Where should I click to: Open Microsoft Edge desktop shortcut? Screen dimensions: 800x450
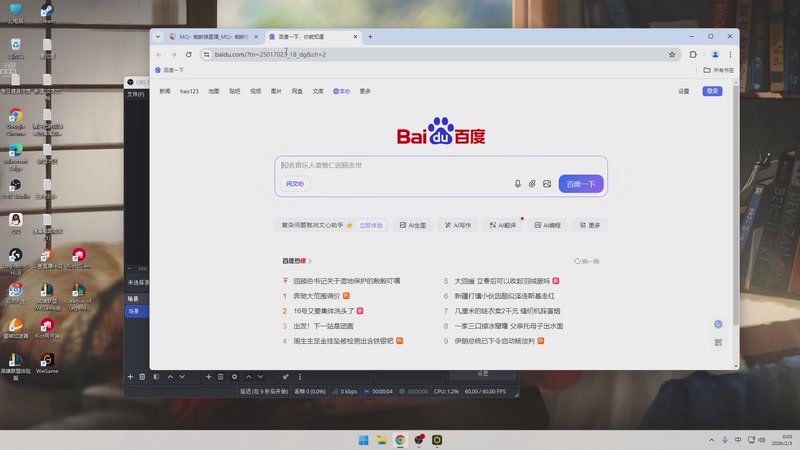pyautogui.click(x=16, y=157)
